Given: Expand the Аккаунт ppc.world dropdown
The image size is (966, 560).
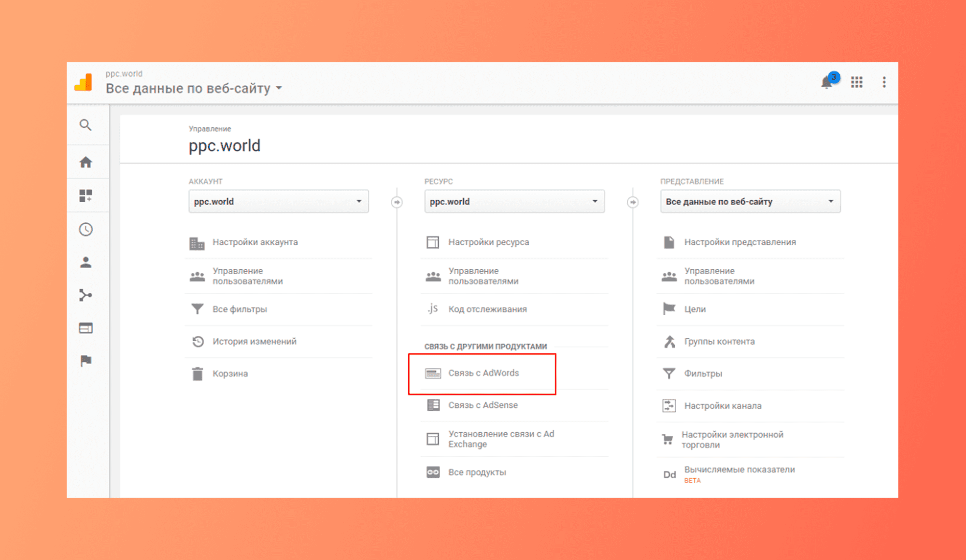Looking at the screenshot, I should coord(279,201).
